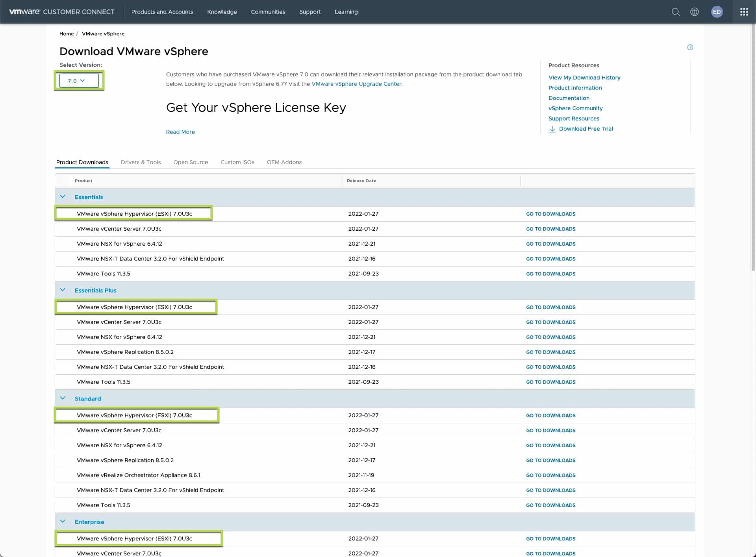Click 2021-11-19 release date cell
Image resolution: width=756 pixels, height=557 pixels.
(361, 475)
